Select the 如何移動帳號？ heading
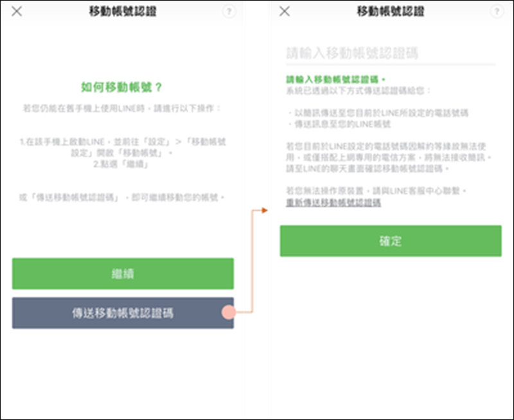Image resolution: width=514 pixels, height=420 pixels. pyautogui.click(x=122, y=85)
